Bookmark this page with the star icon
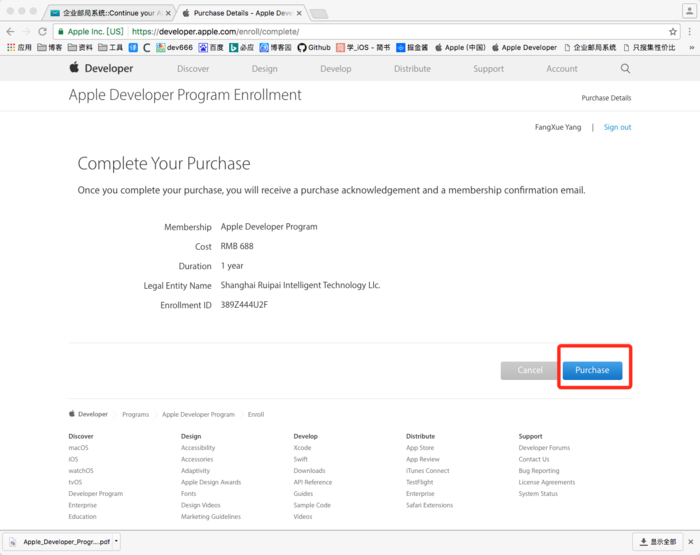 pos(673,32)
